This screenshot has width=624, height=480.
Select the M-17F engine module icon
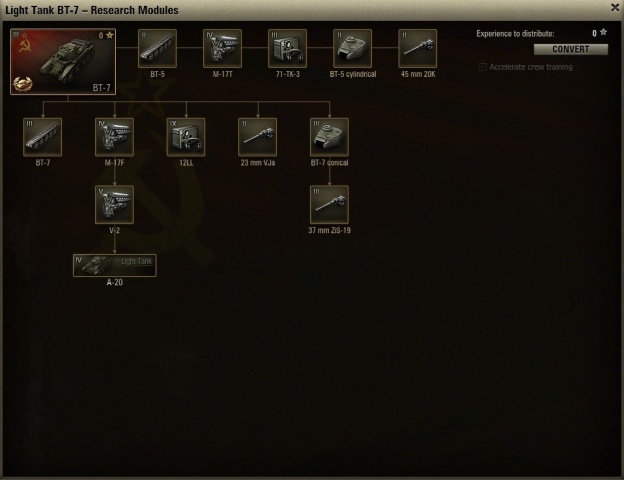[115, 137]
